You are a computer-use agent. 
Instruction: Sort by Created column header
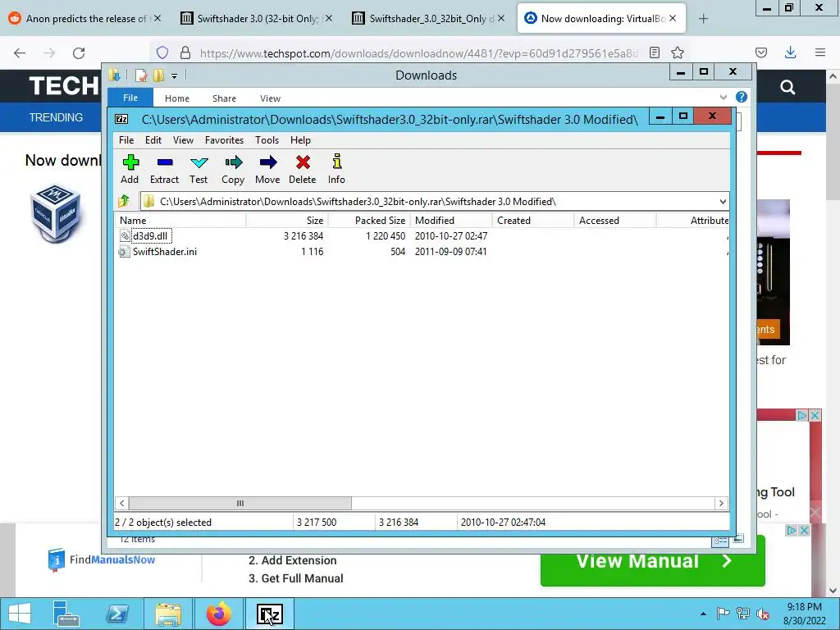533,220
